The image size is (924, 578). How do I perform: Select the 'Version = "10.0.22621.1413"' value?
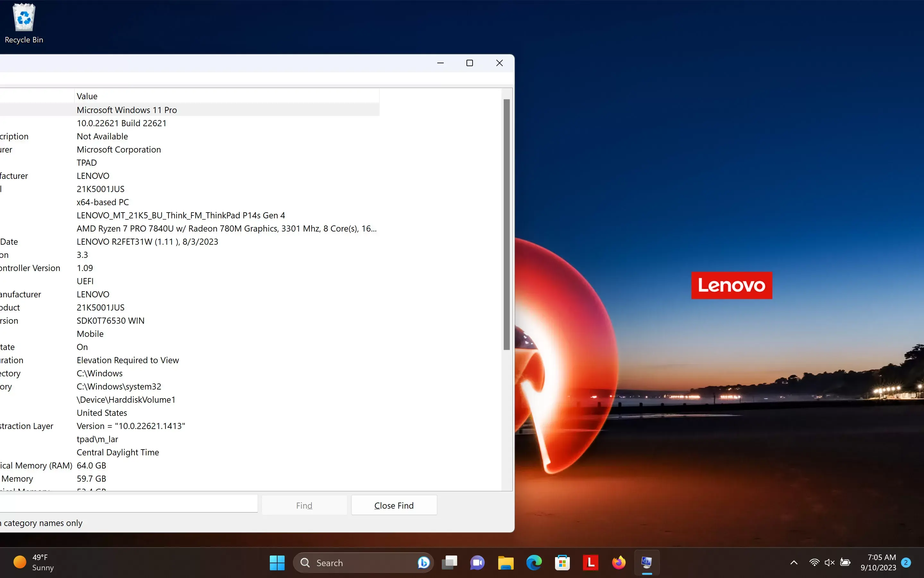click(x=131, y=426)
